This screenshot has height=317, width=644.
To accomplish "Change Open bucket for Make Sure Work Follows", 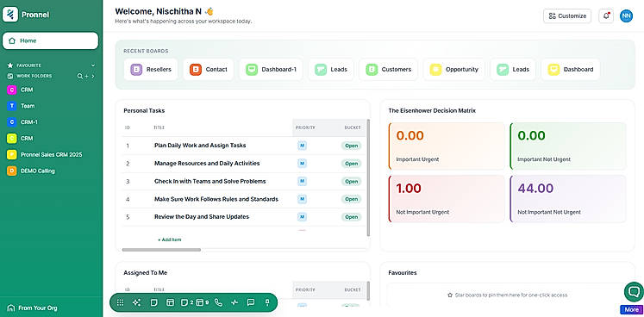I will [x=351, y=199].
